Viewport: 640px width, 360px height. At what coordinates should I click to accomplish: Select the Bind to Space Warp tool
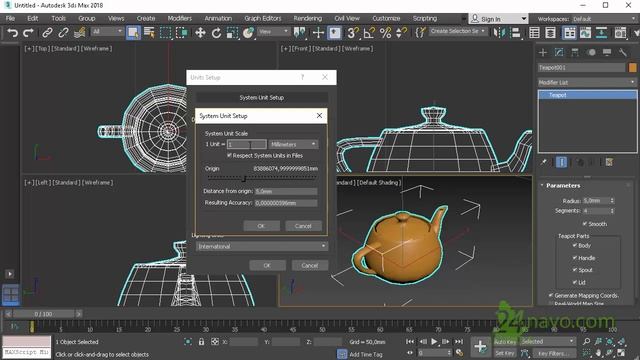click(x=80, y=33)
